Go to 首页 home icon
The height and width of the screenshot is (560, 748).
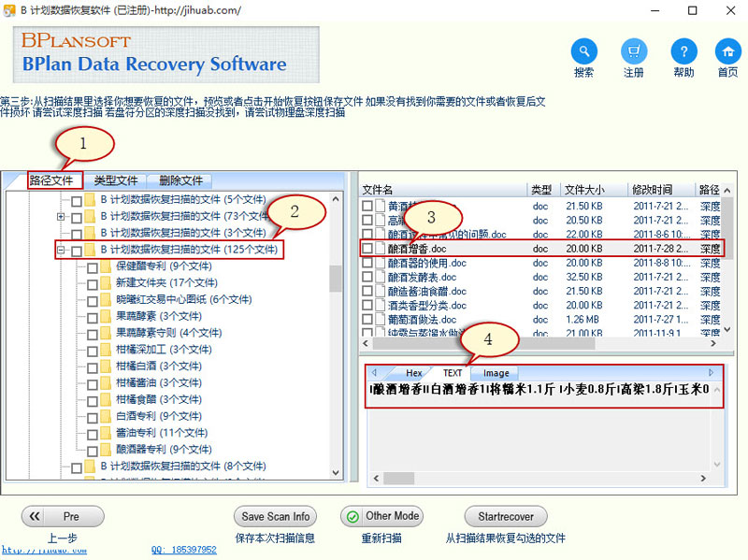pyautogui.click(x=727, y=52)
